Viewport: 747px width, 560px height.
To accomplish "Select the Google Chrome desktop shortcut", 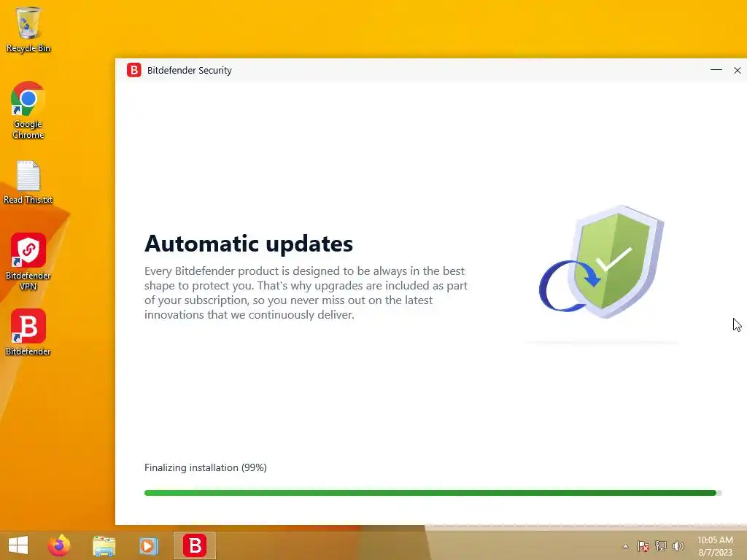I will tap(28, 110).
